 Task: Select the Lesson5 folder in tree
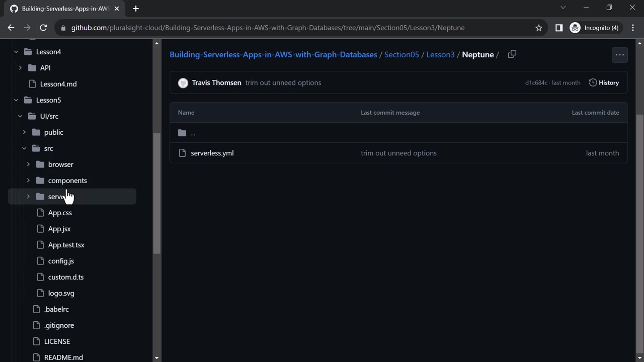48,100
